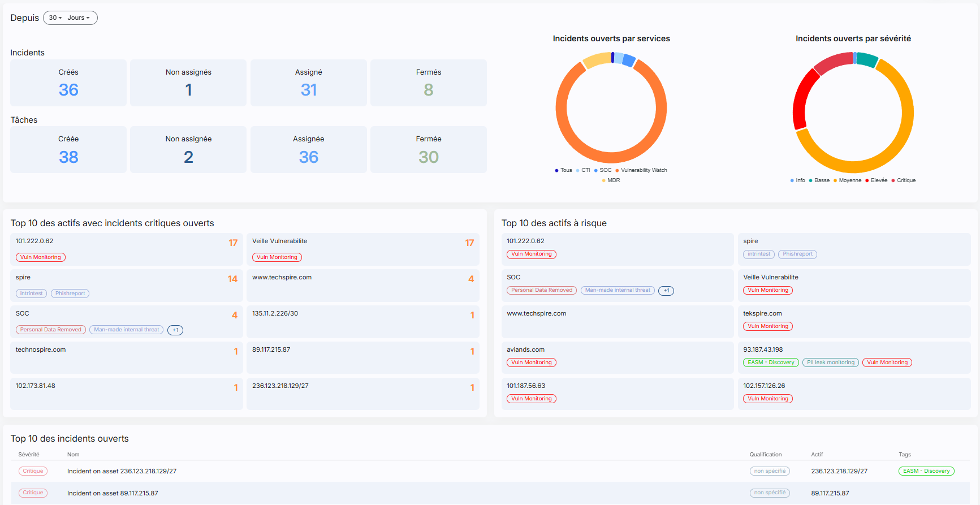Click Vuln Monitoring tag under aviands.com
This screenshot has height=505, width=980.
531,362
